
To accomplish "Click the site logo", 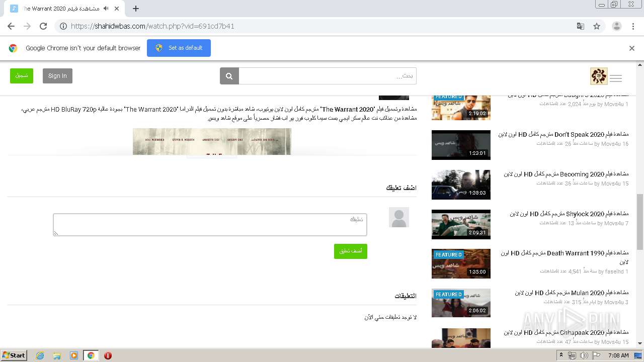I will click(599, 76).
